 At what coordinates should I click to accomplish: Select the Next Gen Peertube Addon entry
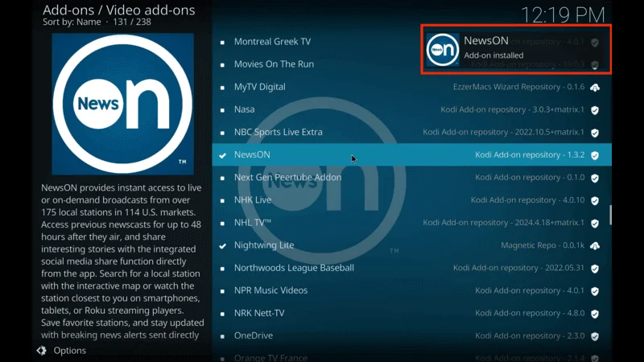point(287,178)
